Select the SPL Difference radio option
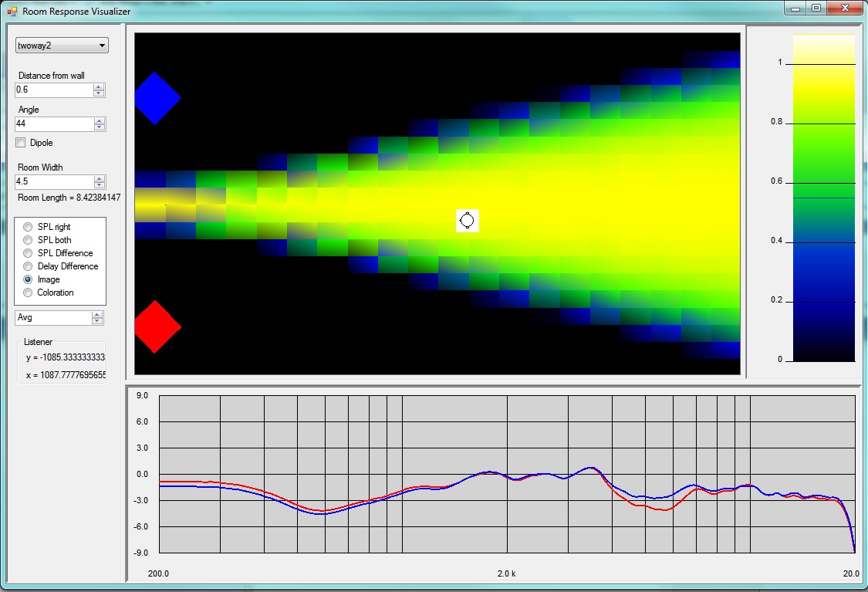 [28, 253]
